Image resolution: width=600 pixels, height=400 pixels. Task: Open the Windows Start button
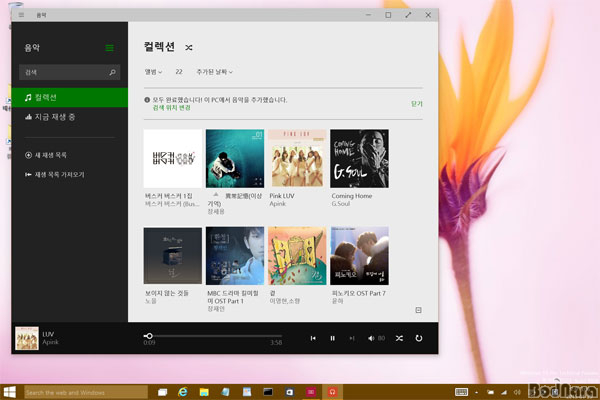[x=9, y=392]
